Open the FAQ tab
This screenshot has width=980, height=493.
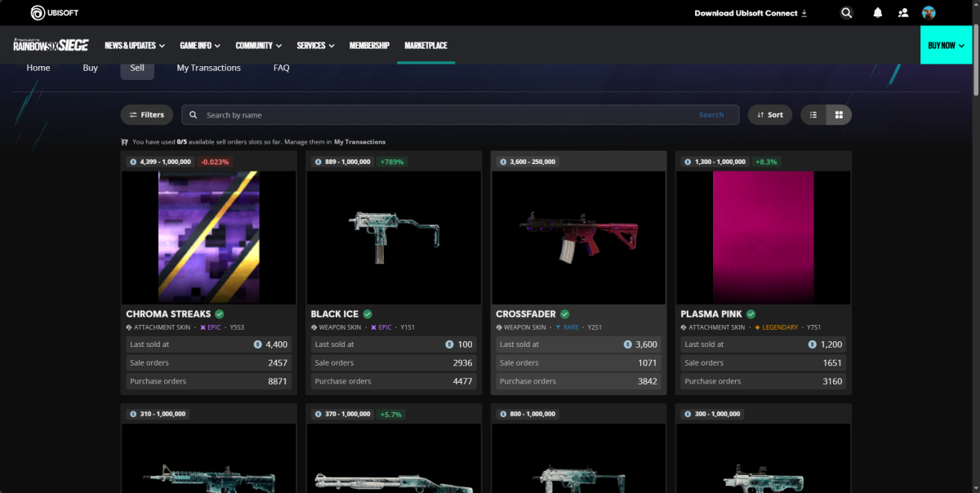282,68
